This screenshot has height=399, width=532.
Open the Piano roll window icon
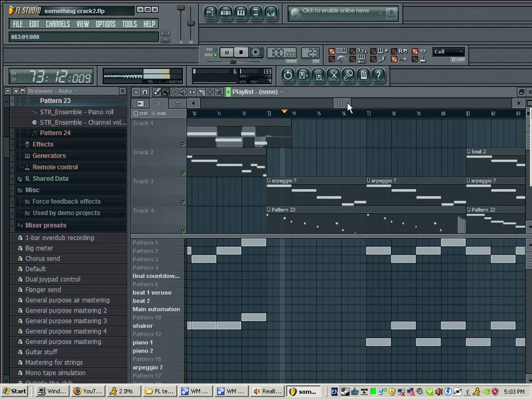pos(241,13)
